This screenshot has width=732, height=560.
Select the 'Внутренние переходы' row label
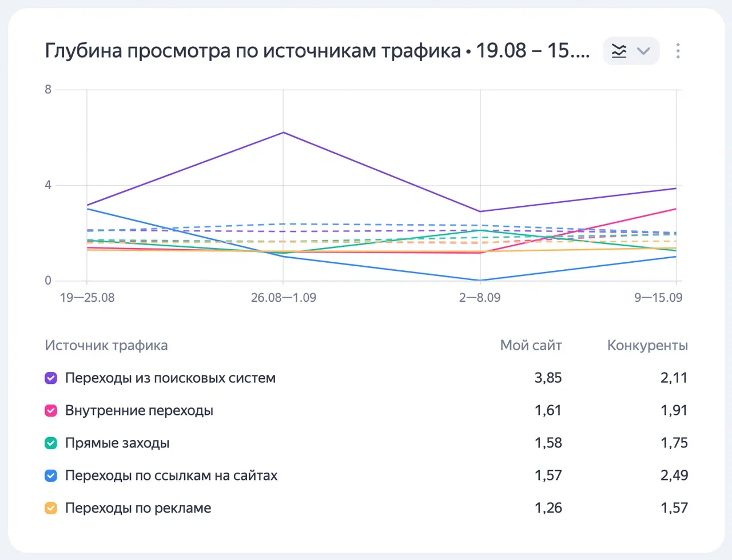(x=139, y=411)
